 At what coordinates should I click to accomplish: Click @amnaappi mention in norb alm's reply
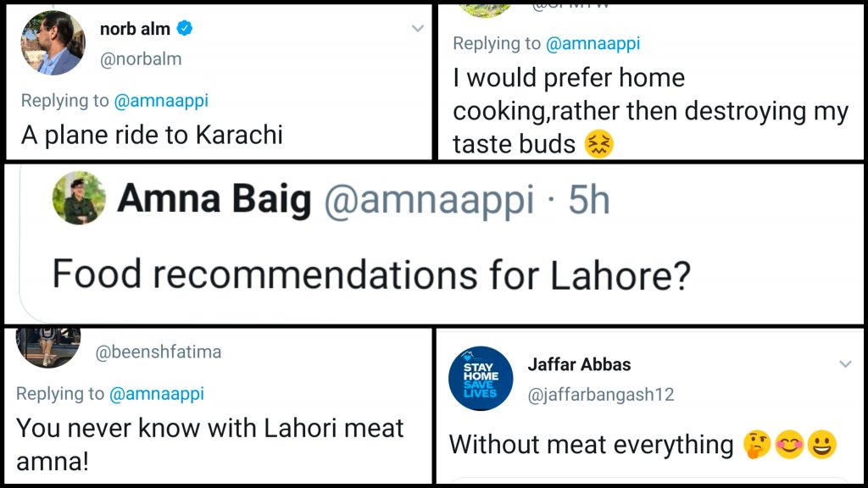click(x=160, y=101)
